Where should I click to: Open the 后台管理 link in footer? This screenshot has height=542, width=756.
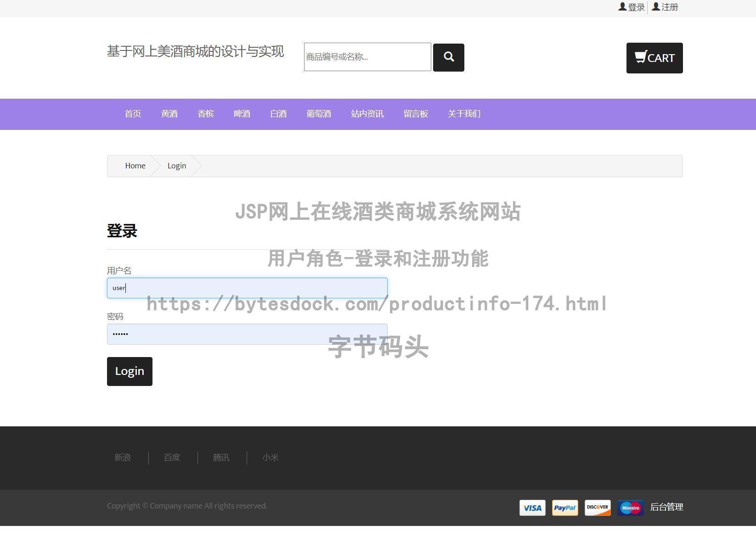point(667,507)
